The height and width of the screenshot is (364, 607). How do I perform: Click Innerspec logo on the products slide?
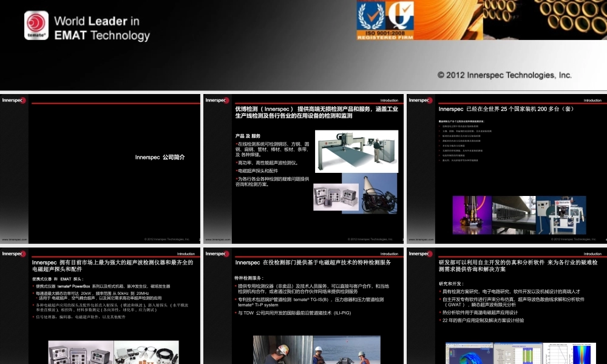(x=217, y=100)
